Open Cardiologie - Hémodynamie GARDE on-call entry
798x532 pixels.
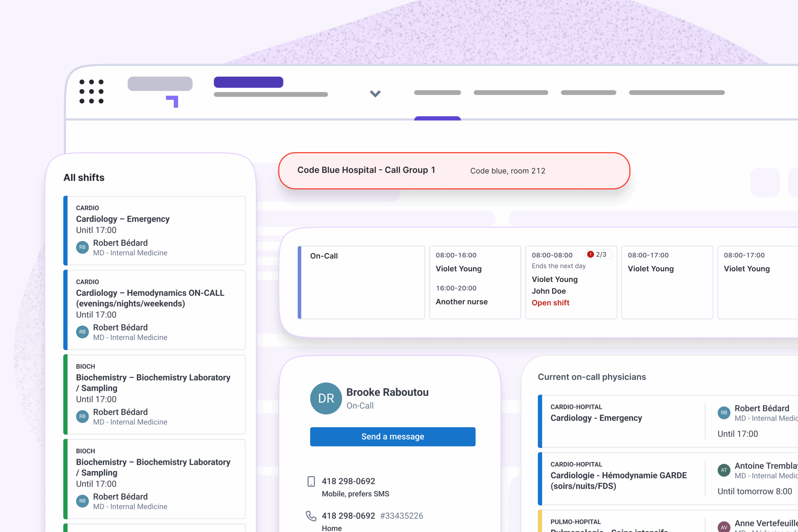[x=618, y=480]
